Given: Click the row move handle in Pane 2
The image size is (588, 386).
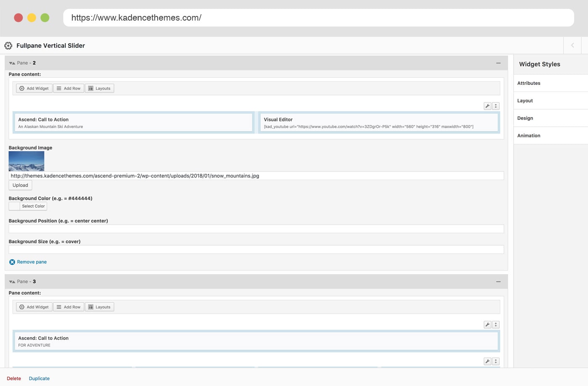Looking at the screenshot, I should [496, 106].
